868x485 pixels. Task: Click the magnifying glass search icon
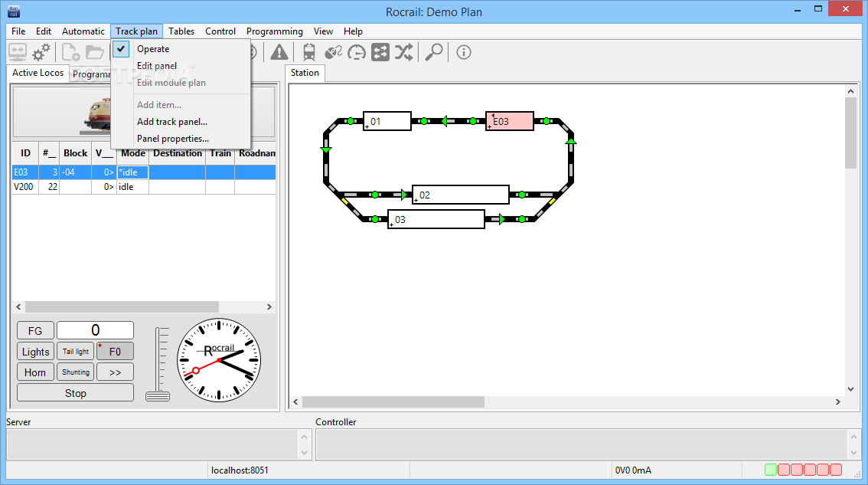click(x=433, y=53)
